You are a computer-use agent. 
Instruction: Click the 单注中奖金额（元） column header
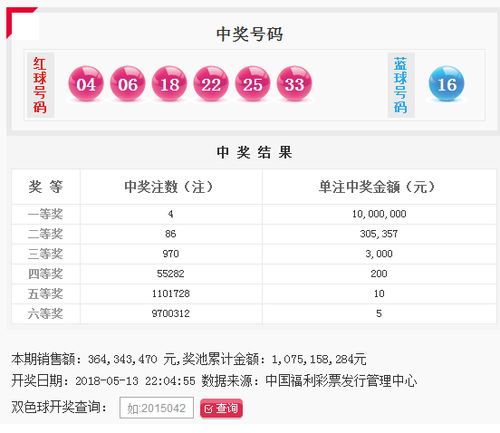pyautogui.click(x=377, y=187)
